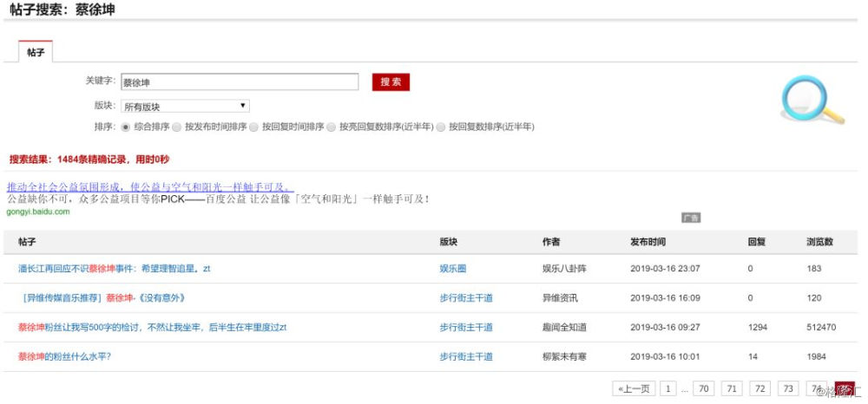Image resolution: width=868 pixels, height=404 pixels.
Task: Open post 蔡徐坤的粉丝什么水平?
Action: 64,356
